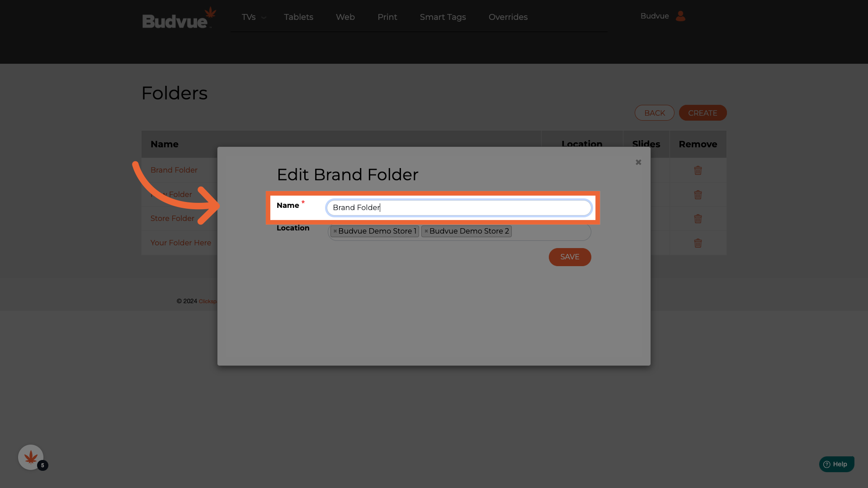The height and width of the screenshot is (488, 868).
Task: Navigate to the Overrides section
Action: [508, 17]
